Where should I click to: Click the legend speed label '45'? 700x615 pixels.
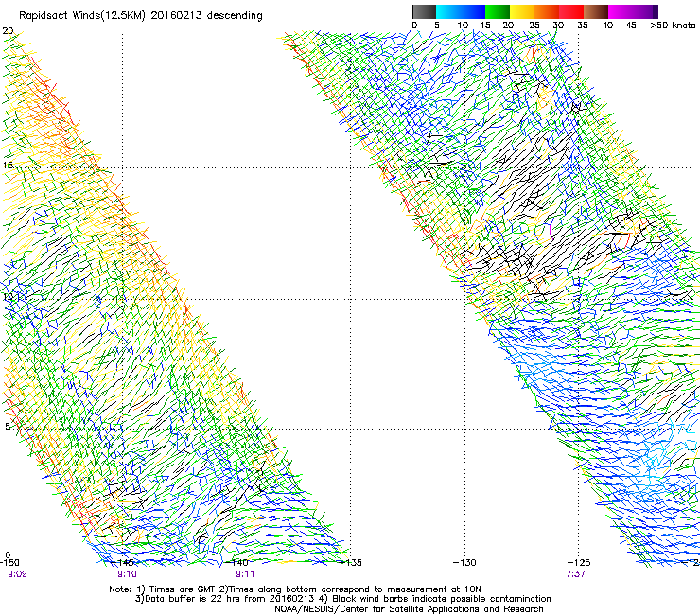631,26
